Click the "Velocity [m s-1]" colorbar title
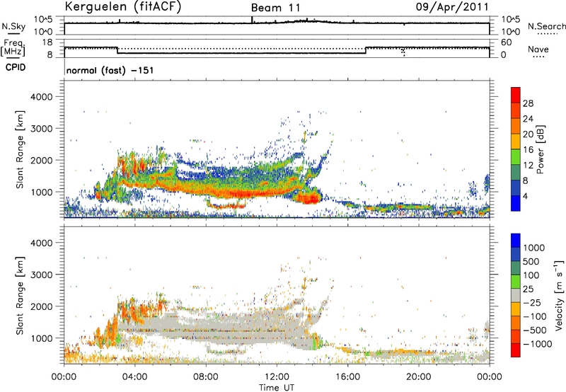Image resolution: width=566 pixels, height=392 pixels. pos(559,295)
